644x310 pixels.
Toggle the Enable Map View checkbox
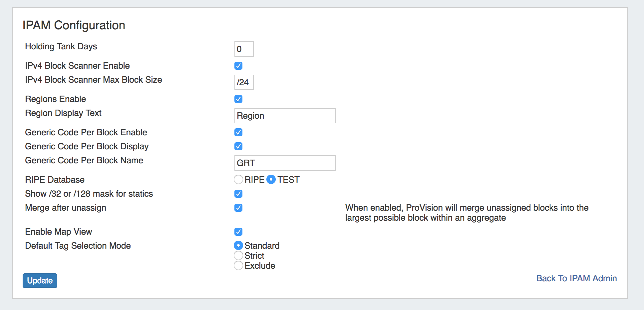click(238, 232)
